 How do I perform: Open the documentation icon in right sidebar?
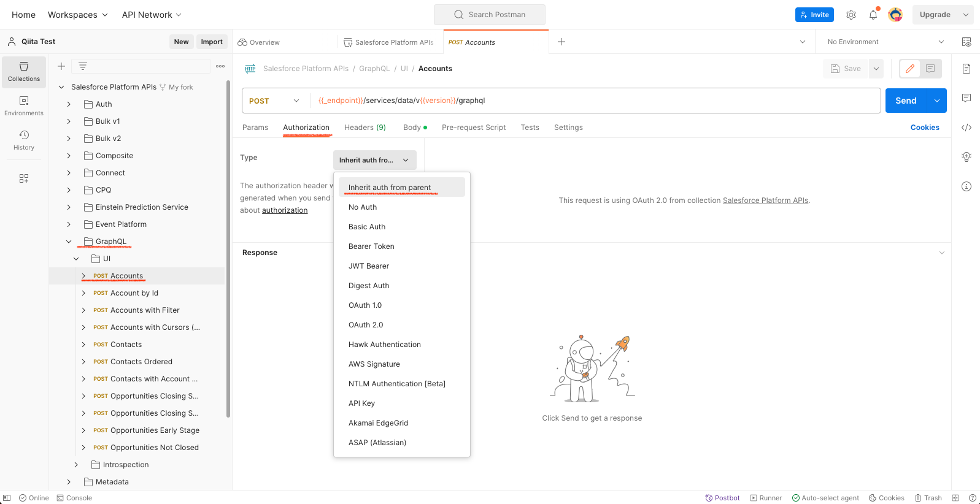pyautogui.click(x=966, y=69)
